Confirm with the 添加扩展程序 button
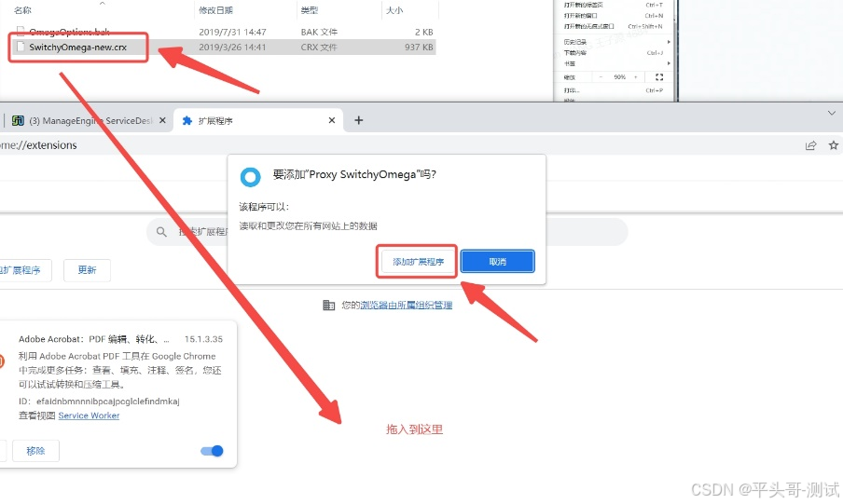Screen dimensions: 843x504 pyautogui.click(x=418, y=262)
